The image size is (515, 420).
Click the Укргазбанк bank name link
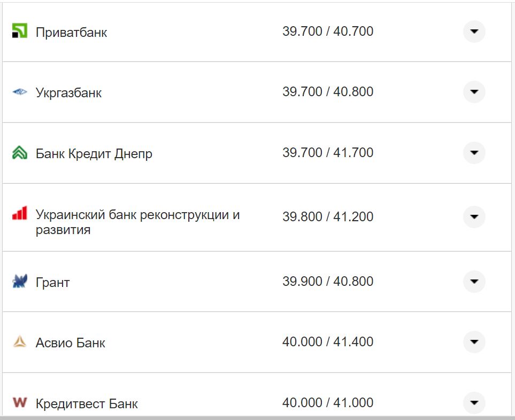tap(70, 91)
